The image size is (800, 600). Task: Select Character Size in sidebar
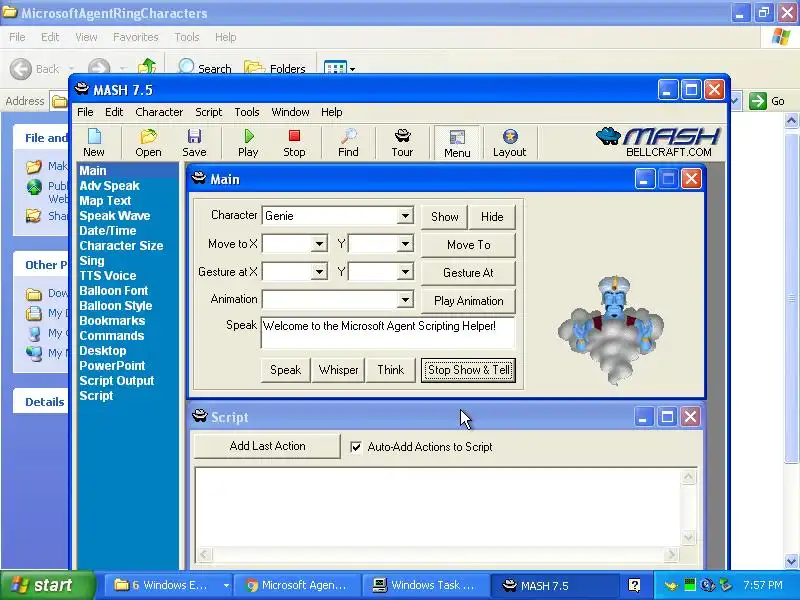tap(121, 245)
